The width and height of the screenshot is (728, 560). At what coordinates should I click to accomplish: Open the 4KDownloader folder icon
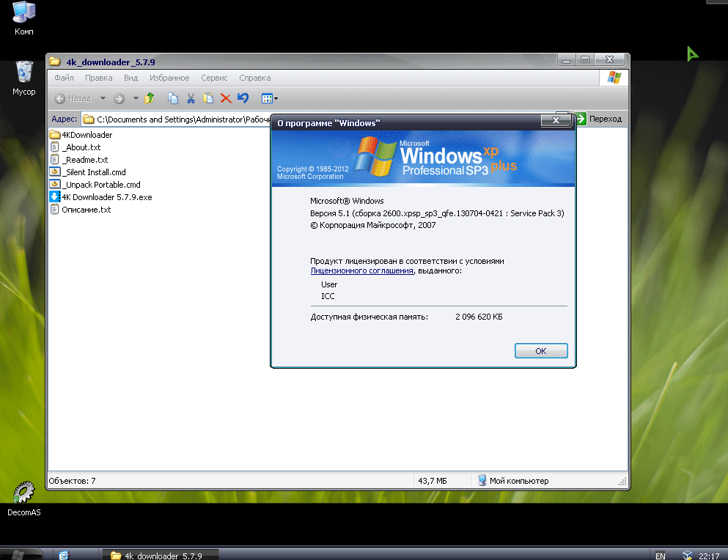[x=55, y=135]
